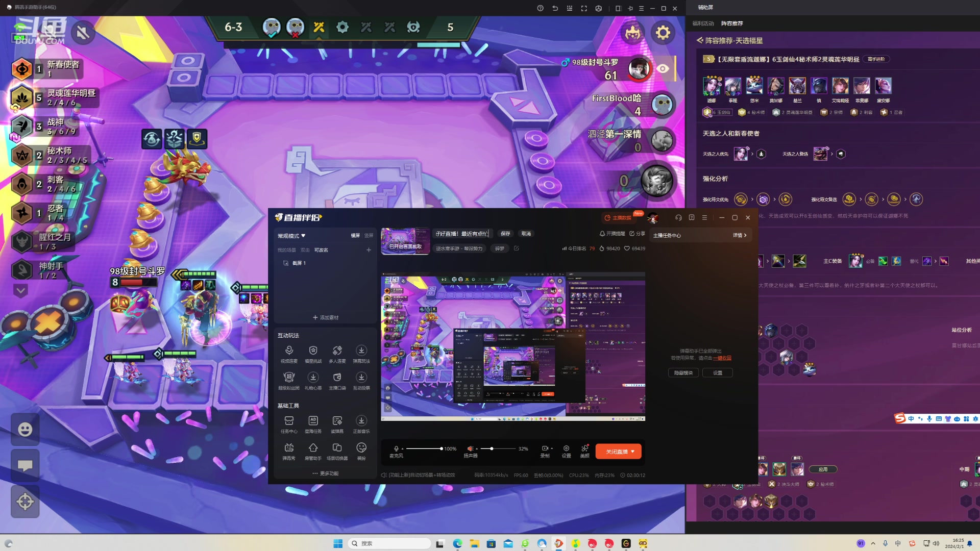
Task: Click the 应用 button in lineup panel
Action: [823, 469]
